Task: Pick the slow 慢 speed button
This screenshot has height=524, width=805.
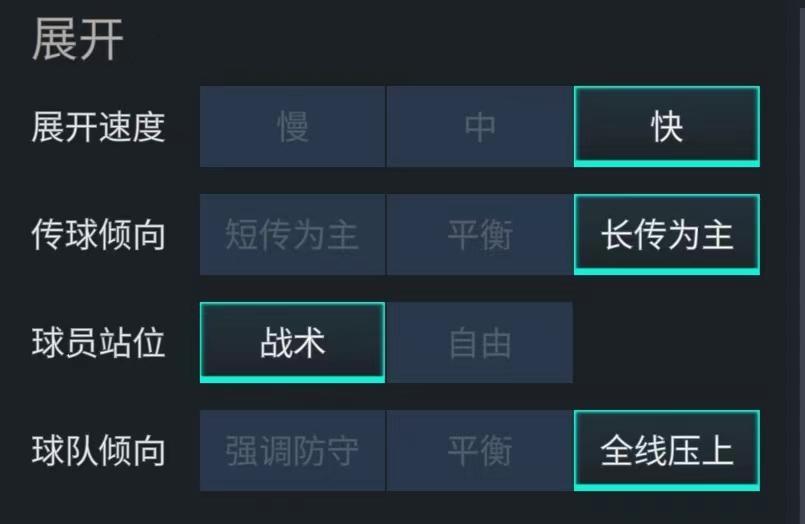Action: point(292,127)
